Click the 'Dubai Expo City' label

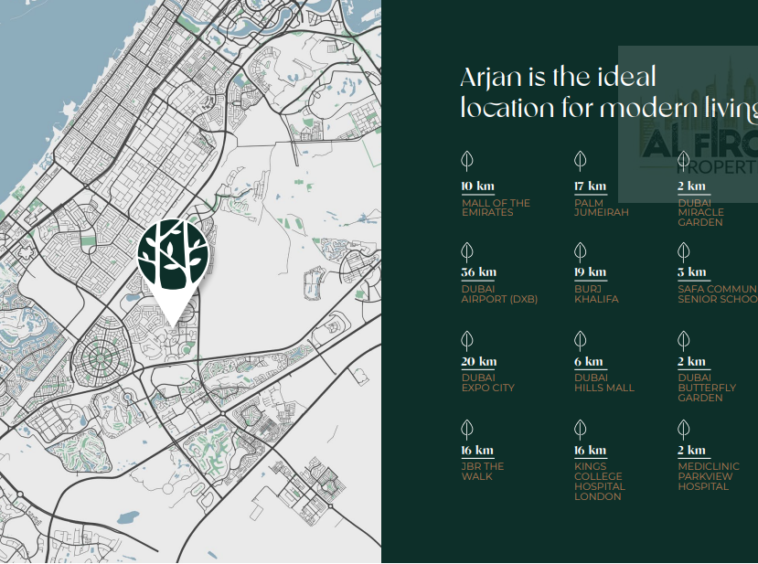(x=488, y=383)
